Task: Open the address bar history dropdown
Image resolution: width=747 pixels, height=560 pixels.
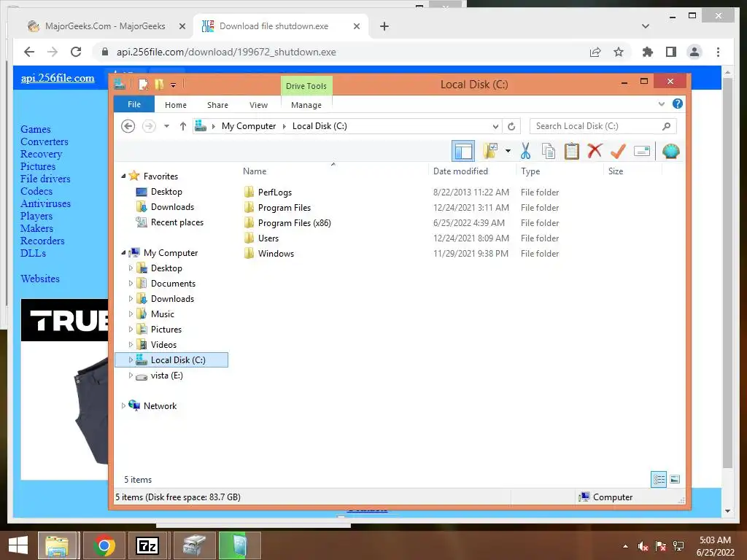Action: click(495, 126)
